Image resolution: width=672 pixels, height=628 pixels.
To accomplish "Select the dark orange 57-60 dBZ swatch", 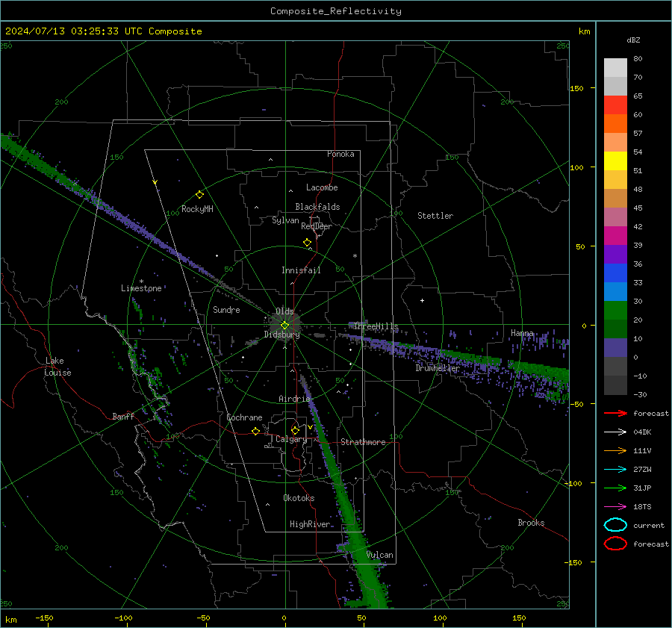I will tap(615, 124).
